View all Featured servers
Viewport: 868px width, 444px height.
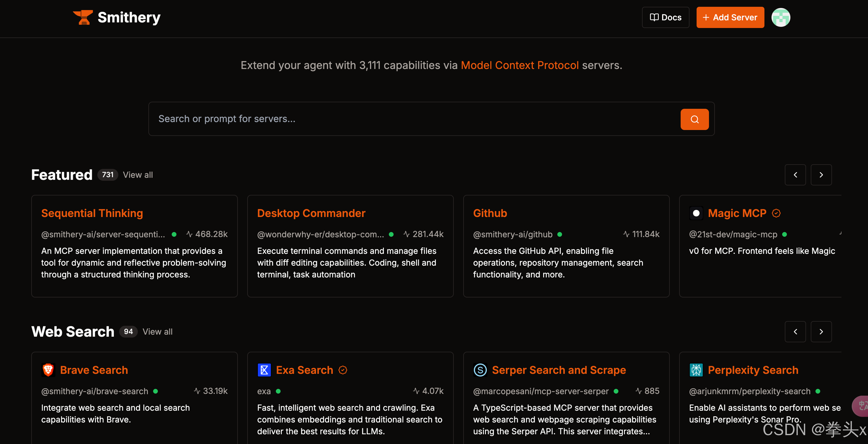[x=137, y=175]
